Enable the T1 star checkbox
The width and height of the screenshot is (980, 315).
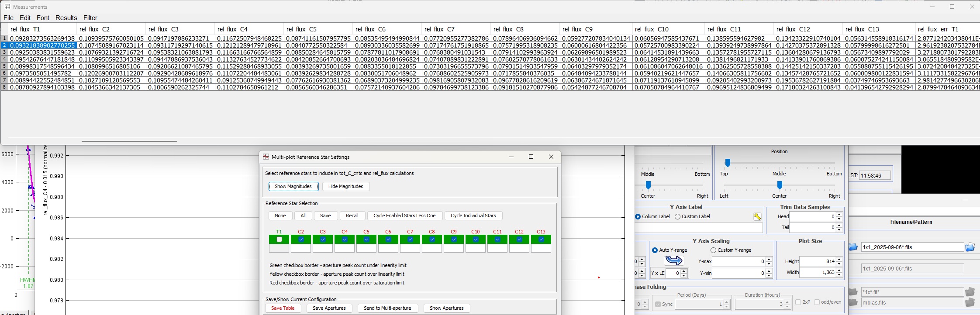(279, 240)
